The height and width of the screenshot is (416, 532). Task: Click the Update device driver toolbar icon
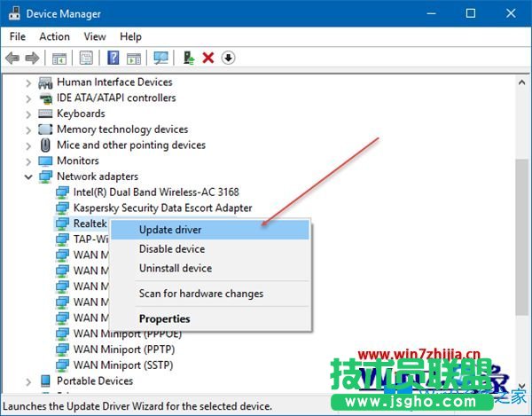[x=189, y=58]
